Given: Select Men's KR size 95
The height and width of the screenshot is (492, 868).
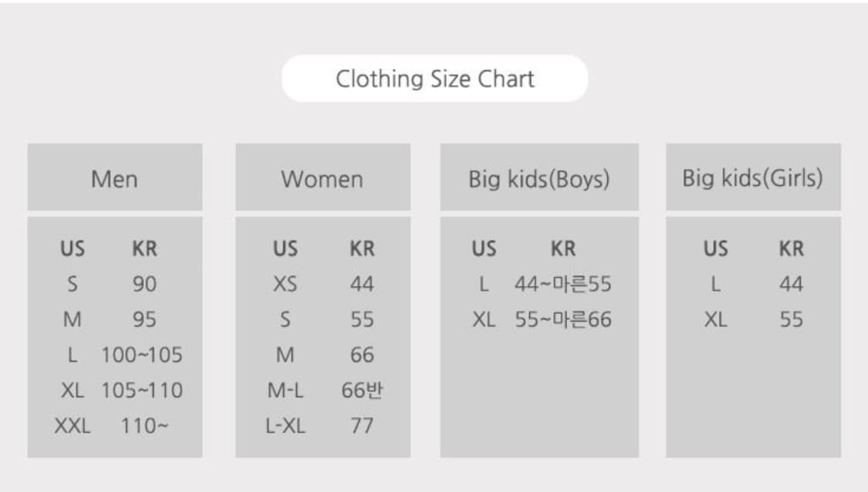Looking at the screenshot, I should click(x=144, y=319).
